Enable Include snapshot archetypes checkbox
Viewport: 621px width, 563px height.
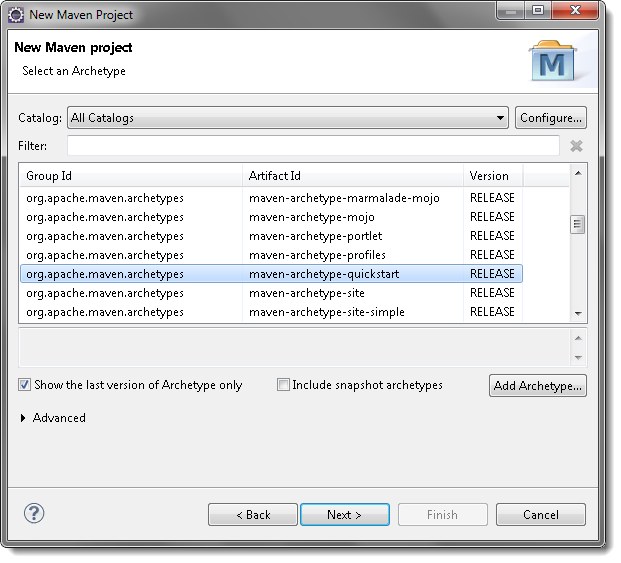click(283, 384)
